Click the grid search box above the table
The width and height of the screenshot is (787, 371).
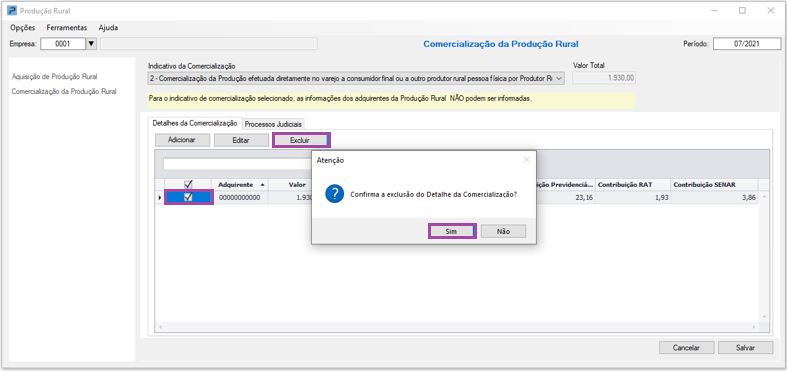[236, 164]
